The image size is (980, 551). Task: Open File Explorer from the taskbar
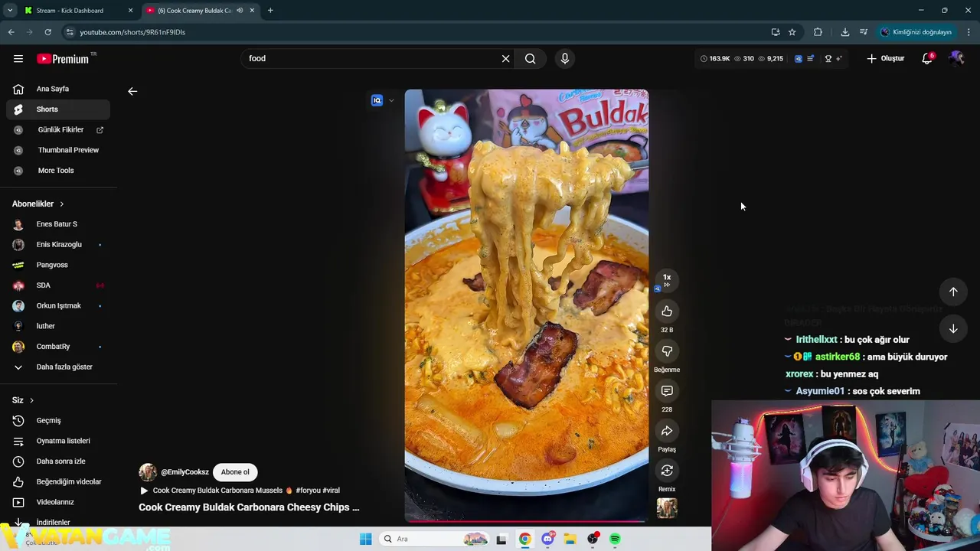click(570, 539)
